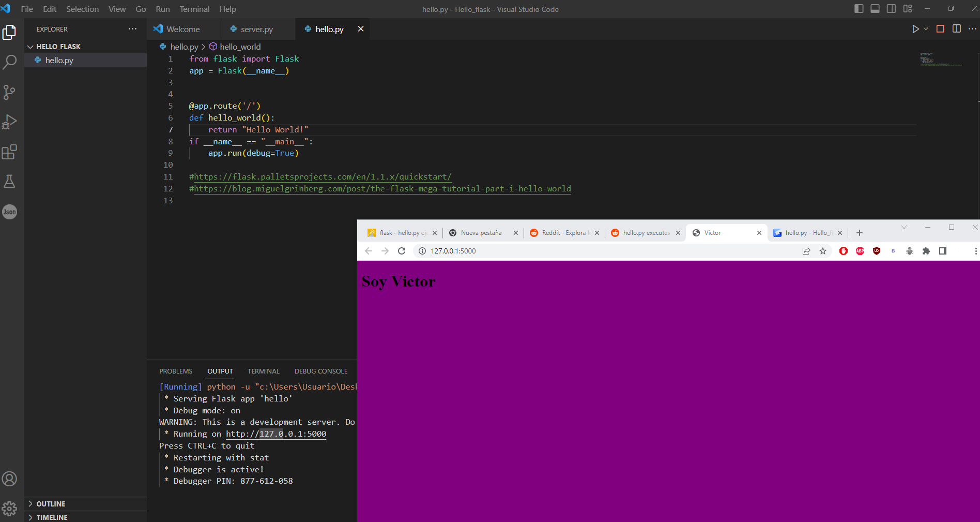Bookmark this page with star icon
Viewport: 980px width, 522px height.
(823, 251)
